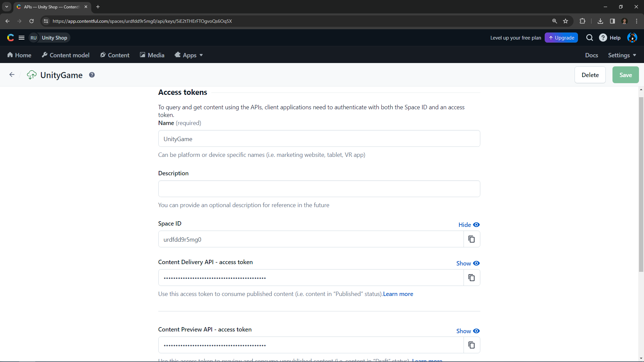Click the Learn more link about published content
The width and height of the screenshot is (644, 362).
pos(398,294)
